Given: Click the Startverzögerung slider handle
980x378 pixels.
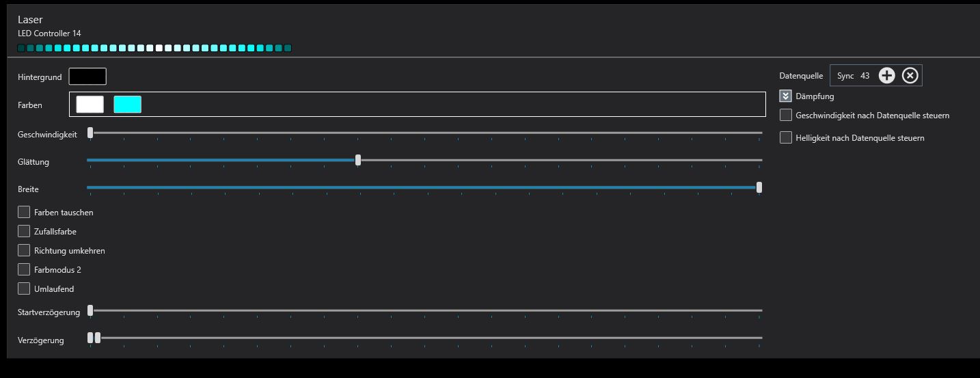Looking at the screenshot, I should pos(90,311).
